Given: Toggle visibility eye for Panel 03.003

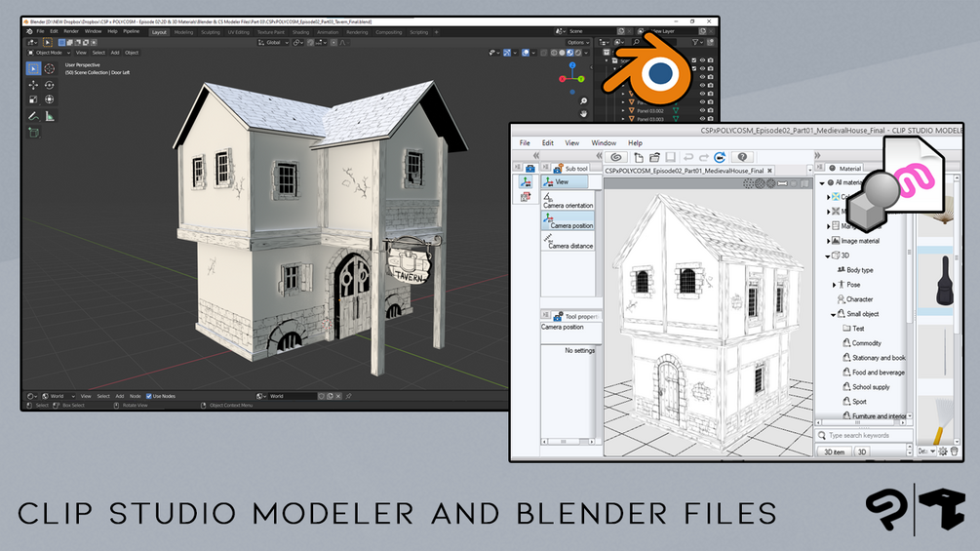Looking at the screenshot, I should (702, 119).
